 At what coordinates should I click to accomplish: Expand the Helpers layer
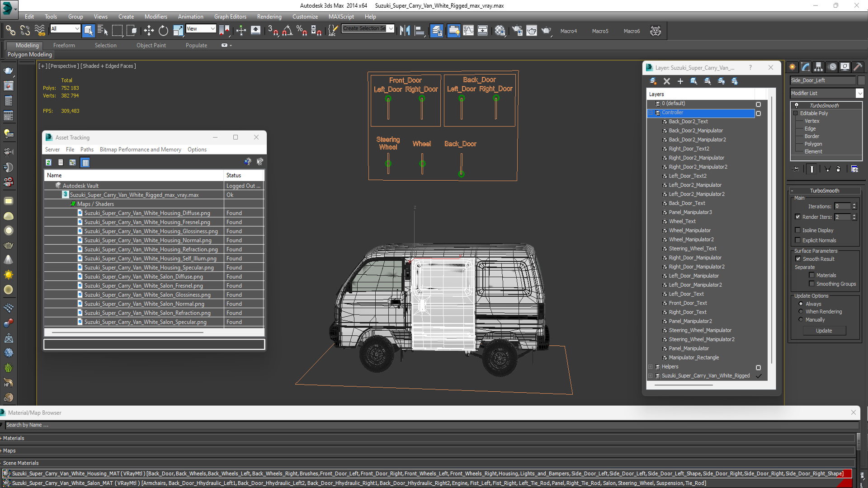point(651,367)
